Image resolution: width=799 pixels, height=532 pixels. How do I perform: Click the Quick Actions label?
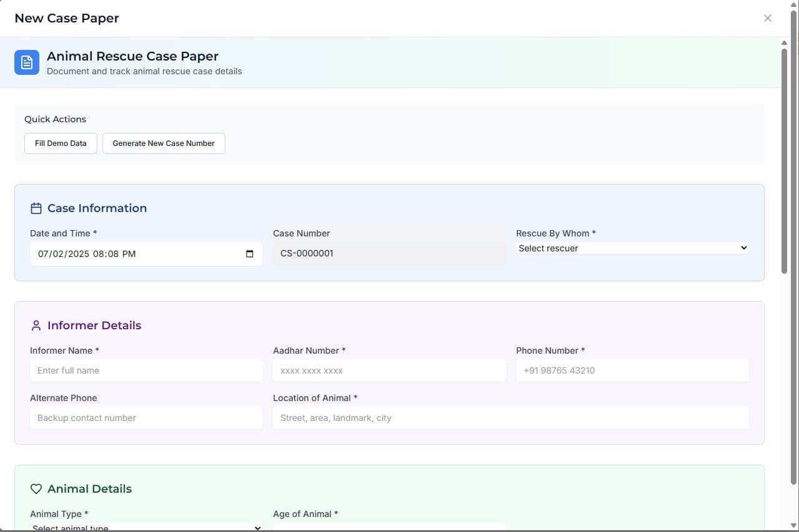click(55, 119)
